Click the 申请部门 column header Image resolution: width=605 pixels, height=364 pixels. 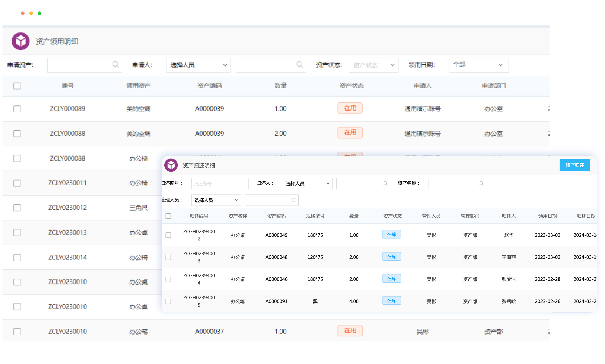(x=494, y=86)
